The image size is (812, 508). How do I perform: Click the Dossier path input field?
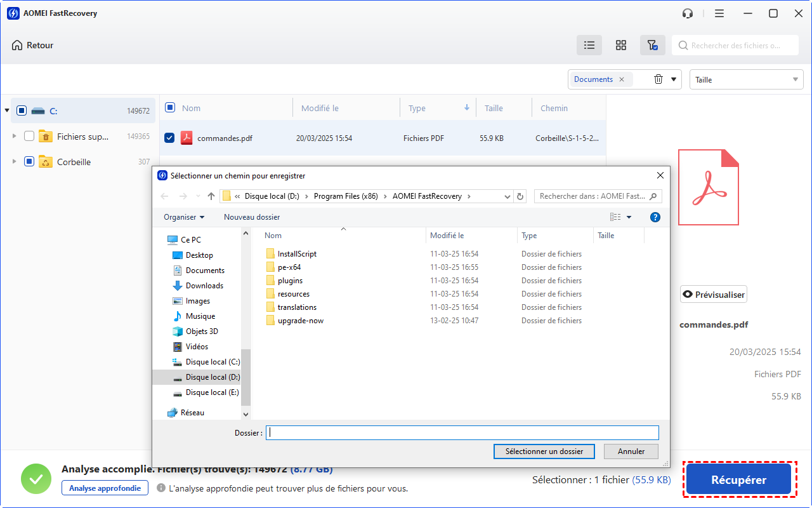click(x=462, y=432)
